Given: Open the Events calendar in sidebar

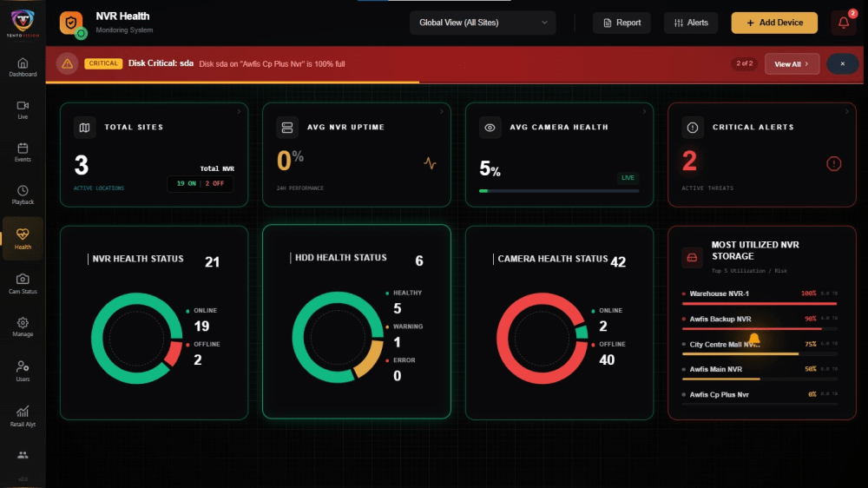Looking at the screenshot, I should (23, 152).
